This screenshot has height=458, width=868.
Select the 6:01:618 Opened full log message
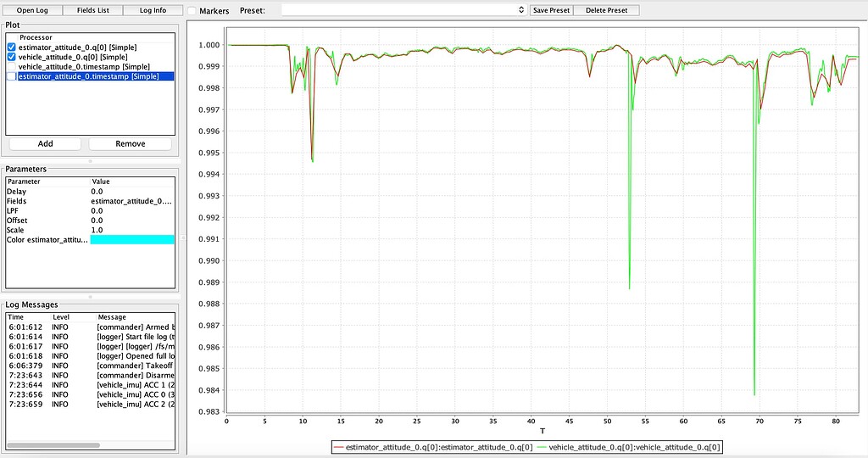[x=90, y=356]
